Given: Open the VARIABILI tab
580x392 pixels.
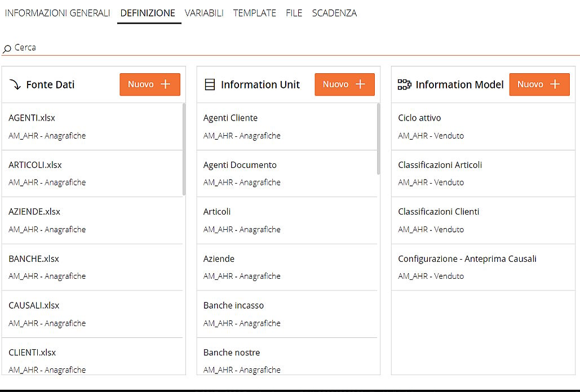Looking at the screenshot, I should 204,12.
